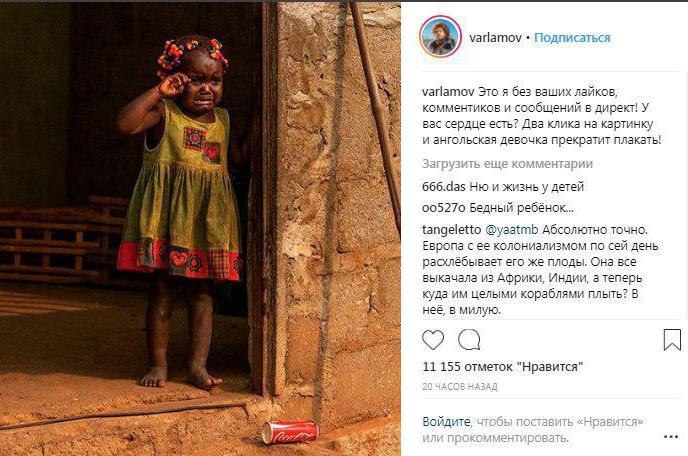688x456 pixels.
Task: Open the 11 155 likes count list
Action: 503,366
